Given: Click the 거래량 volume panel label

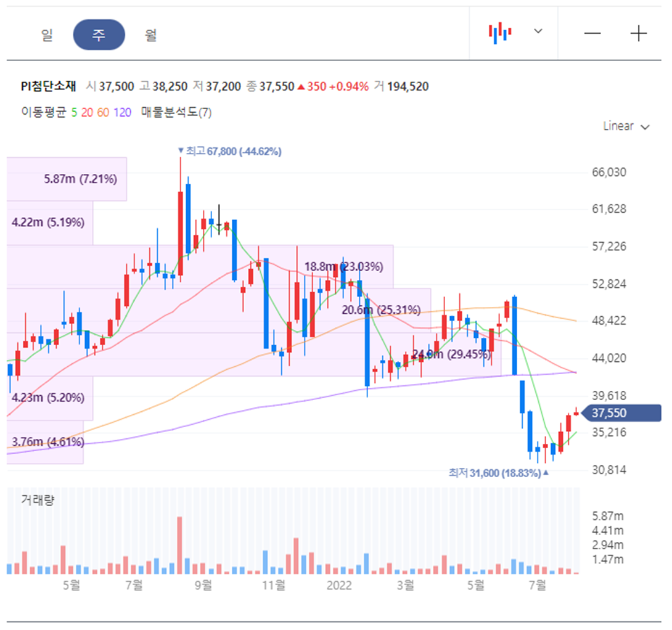Looking at the screenshot, I should [x=38, y=500].
